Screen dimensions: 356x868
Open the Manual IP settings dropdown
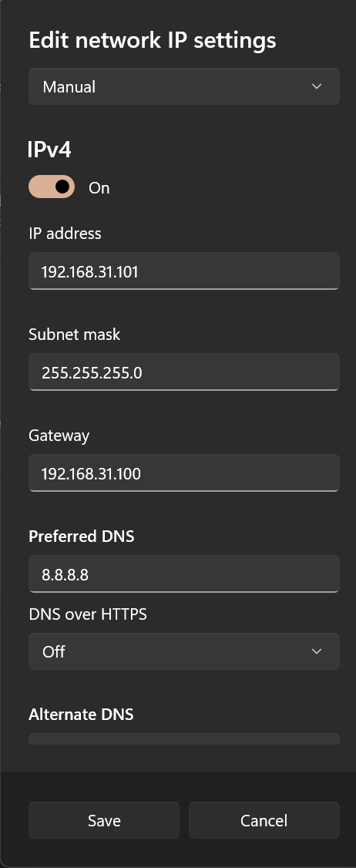click(184, 86)
